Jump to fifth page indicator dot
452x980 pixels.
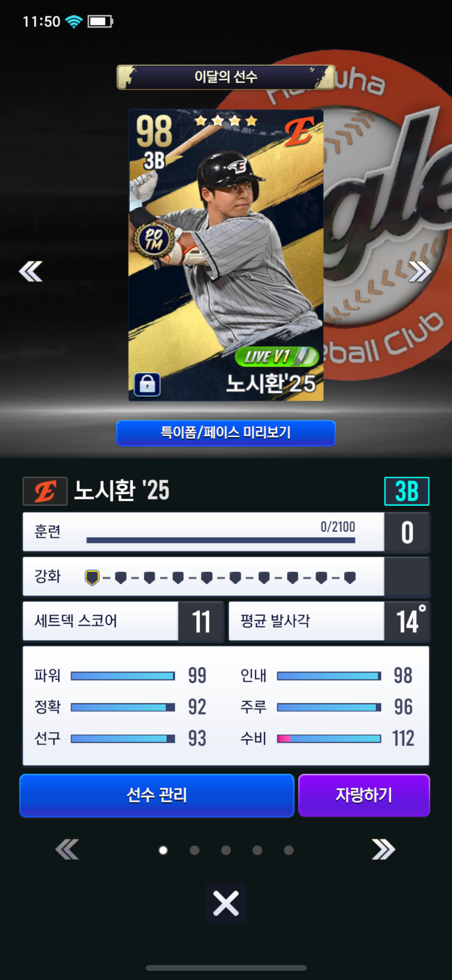click(x=289, y=850)
